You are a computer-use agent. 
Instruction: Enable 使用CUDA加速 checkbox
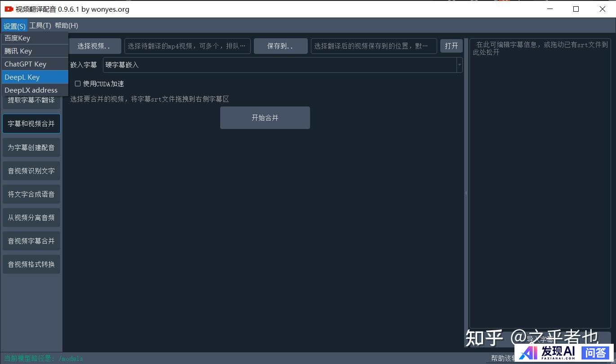pos(78,84)
